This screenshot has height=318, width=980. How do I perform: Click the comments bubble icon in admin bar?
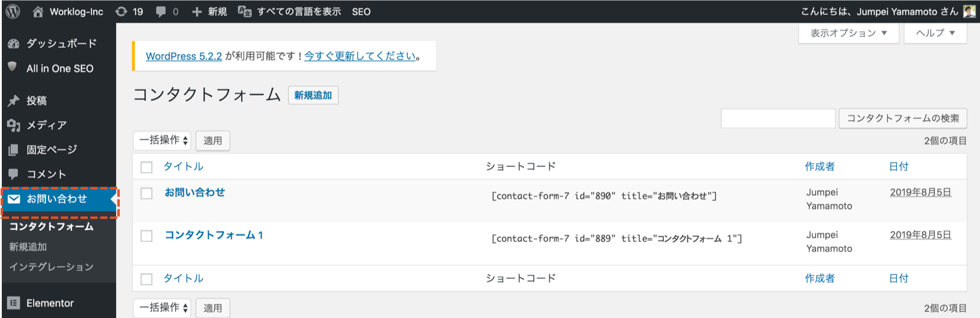pos(161,12)
